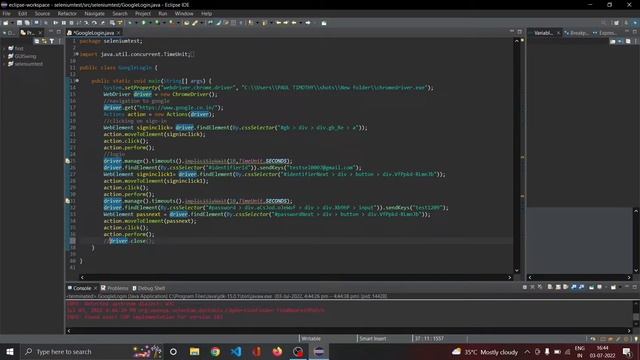
Task: Expand the GUISwing project node
Action: 4,56
